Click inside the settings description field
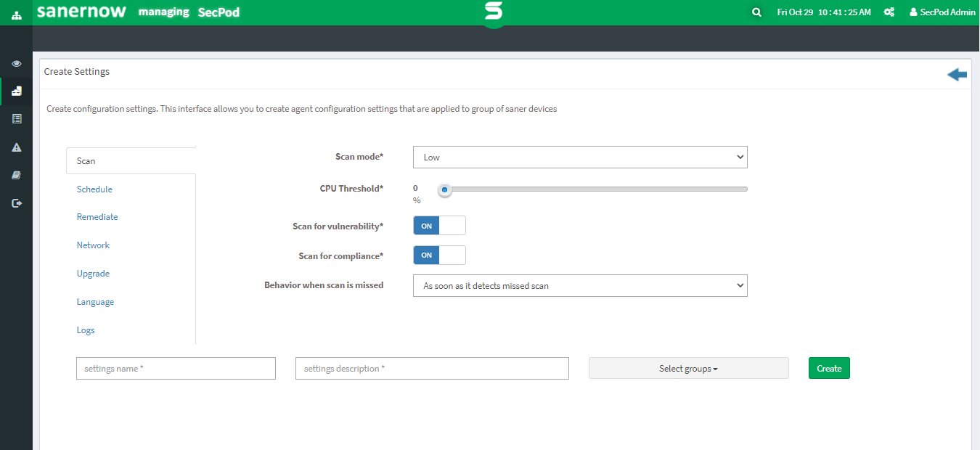Screen dimensions: 980x450 point(432,368)
